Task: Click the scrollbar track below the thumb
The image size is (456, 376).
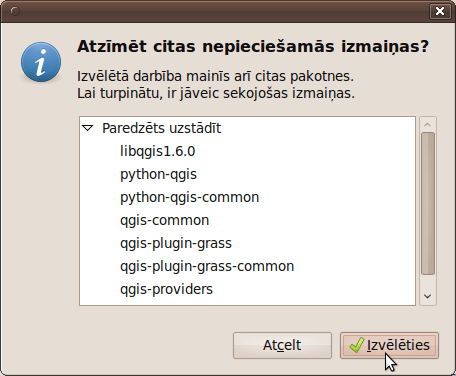Action: (x=428, y=282)
